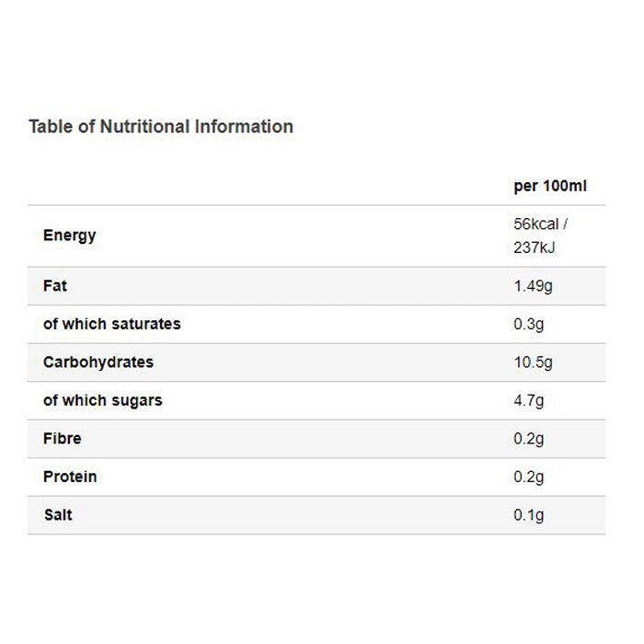Select the 'per 100ml' column header
Viewport: 644px width, 644px height.
pos(549,186)
